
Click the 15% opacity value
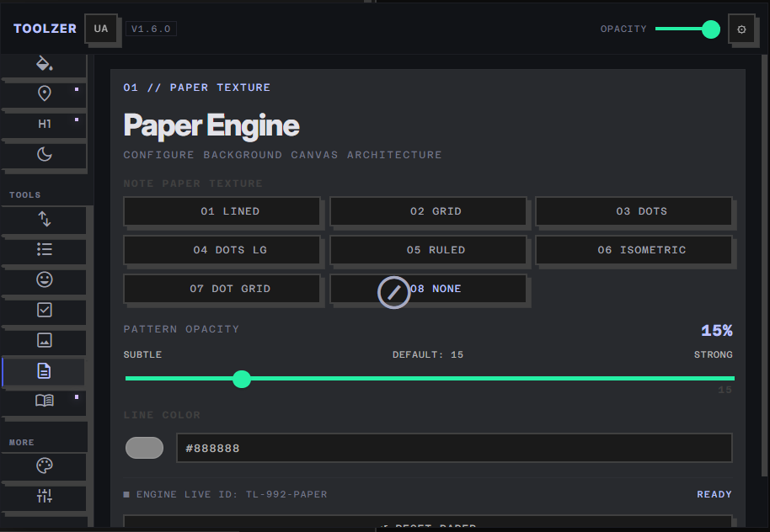point(717,331)
